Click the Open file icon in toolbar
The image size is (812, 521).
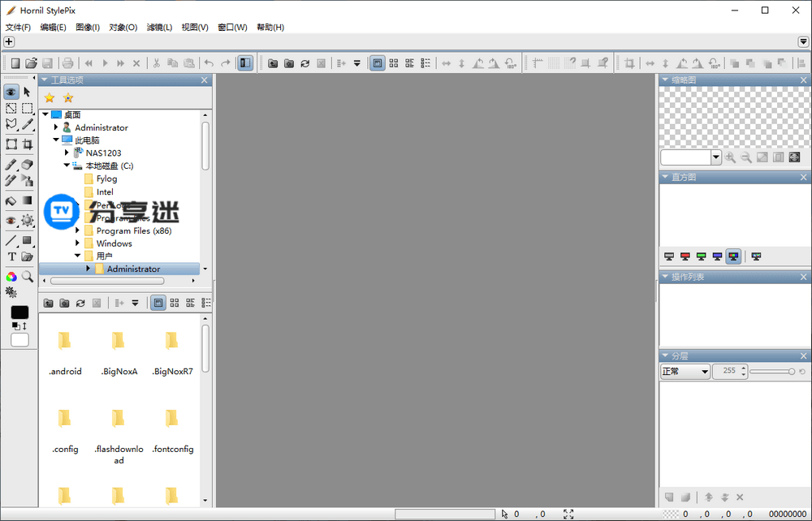point(31,63)
